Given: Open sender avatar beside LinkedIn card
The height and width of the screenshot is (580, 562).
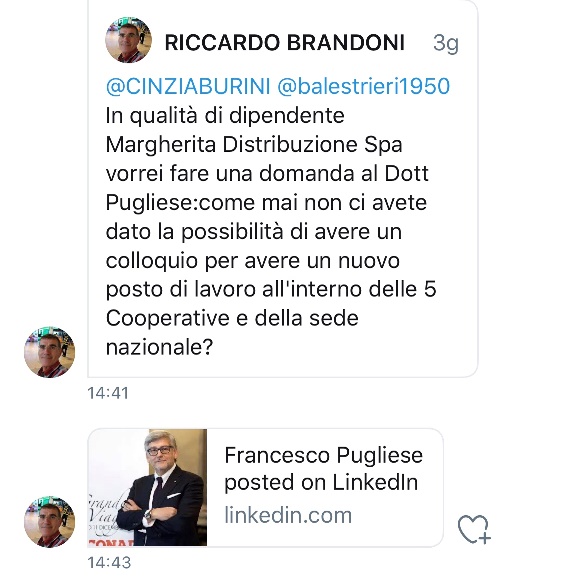Looking at the screenshot, I should click(x=50, y=522).
